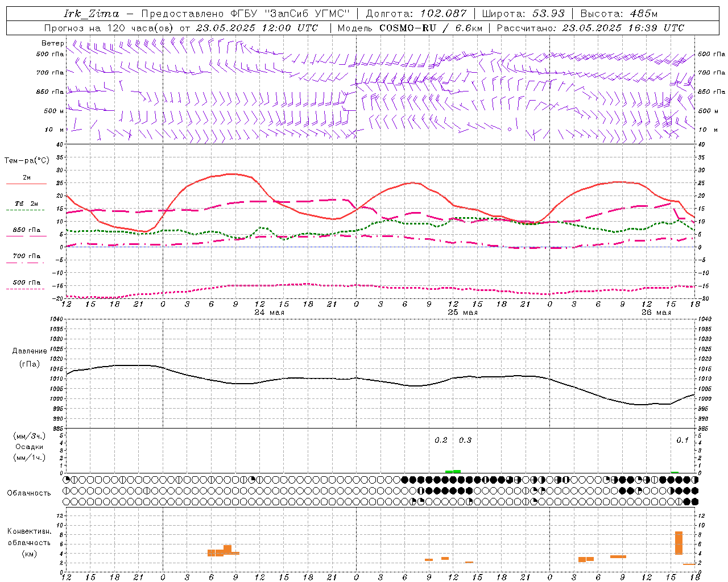Click the "Ветер" wind panel label

click(x=52, y=43)
